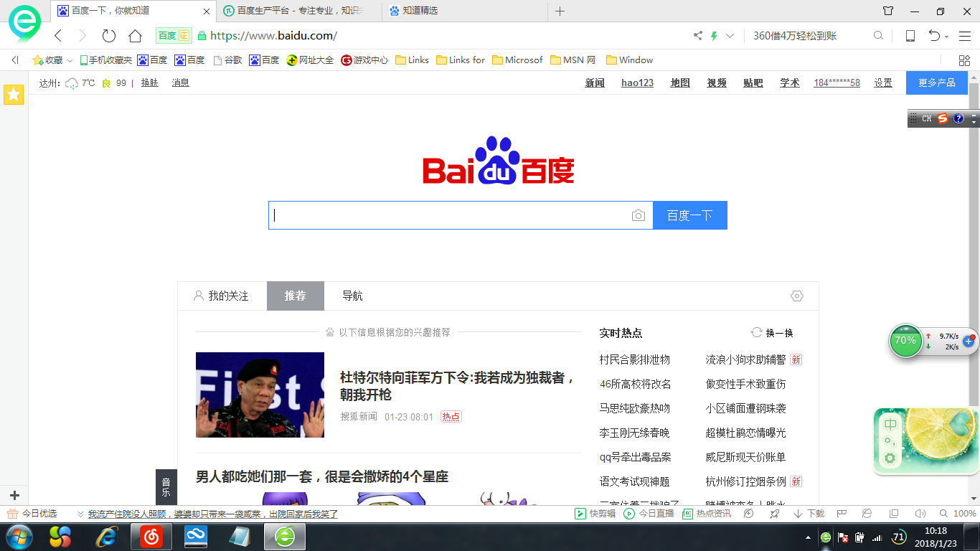Image resolution: width=980 pixels, height=551 pixels.
Task: Open the 网址大全 bookmark
Action: (310, 60)
